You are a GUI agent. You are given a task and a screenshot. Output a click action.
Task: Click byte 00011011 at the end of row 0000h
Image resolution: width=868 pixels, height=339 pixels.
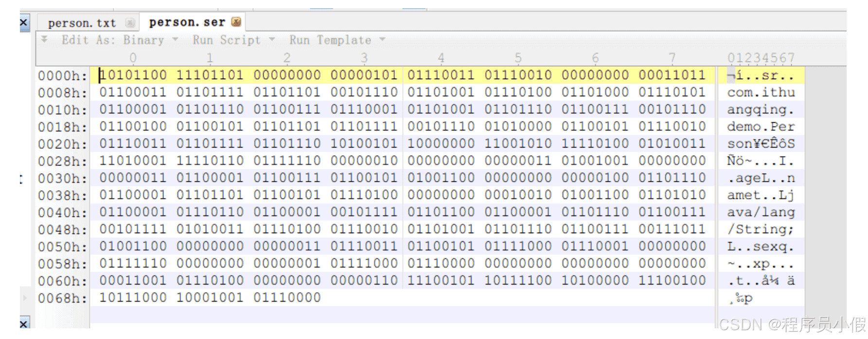(x=672, y=75)
